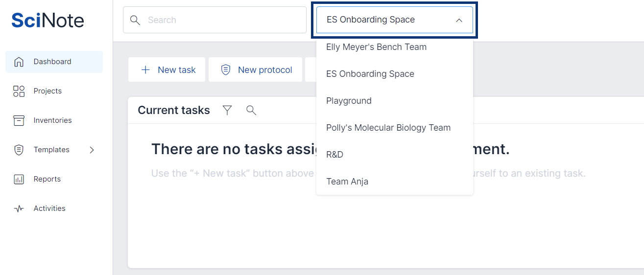Viewport: 644px width, 275px height.
Task: Select Polly's Molecular Biology Team
Action: coord(388,128)
